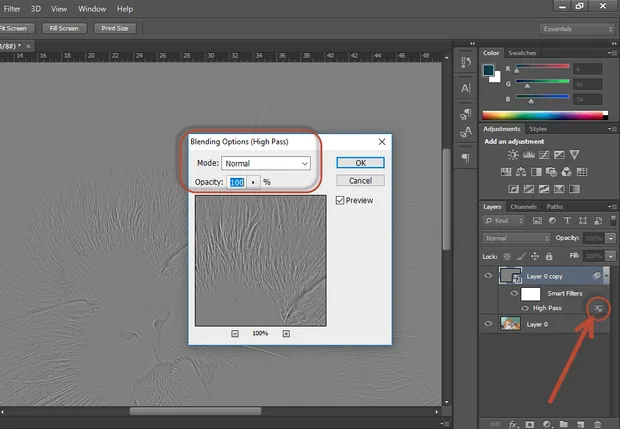Add a Hue/Saturation adjustment
The width and height of the screenshot is (620, 429).
point(506,172)
